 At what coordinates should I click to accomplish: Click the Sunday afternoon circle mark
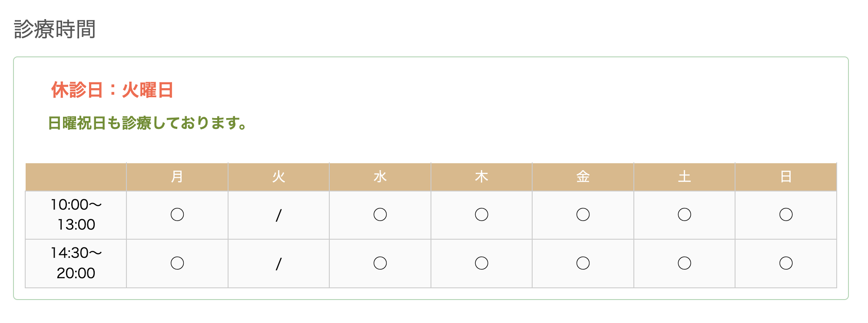tap(786, 263)
